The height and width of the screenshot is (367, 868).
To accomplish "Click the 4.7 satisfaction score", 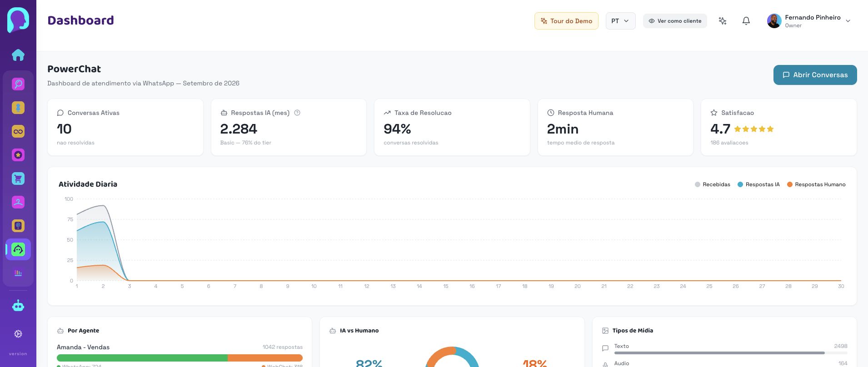I will (x=720, y=129).
